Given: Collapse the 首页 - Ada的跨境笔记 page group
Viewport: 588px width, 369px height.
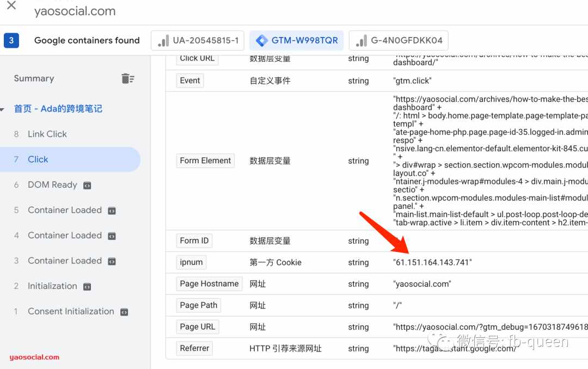Looking at the screenshot, I should (2, 109).
